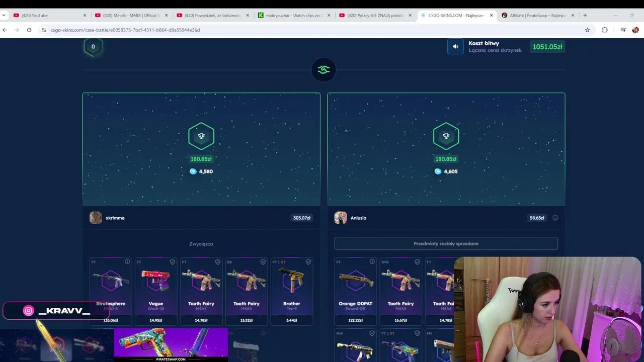Click the Koszt bitwy label

(x=484, y=43)
